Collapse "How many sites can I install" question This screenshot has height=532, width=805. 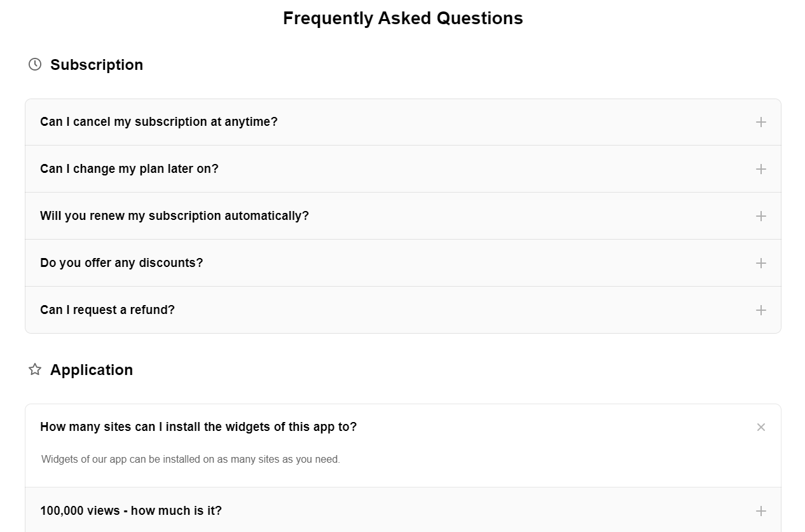tap(198, 426)
